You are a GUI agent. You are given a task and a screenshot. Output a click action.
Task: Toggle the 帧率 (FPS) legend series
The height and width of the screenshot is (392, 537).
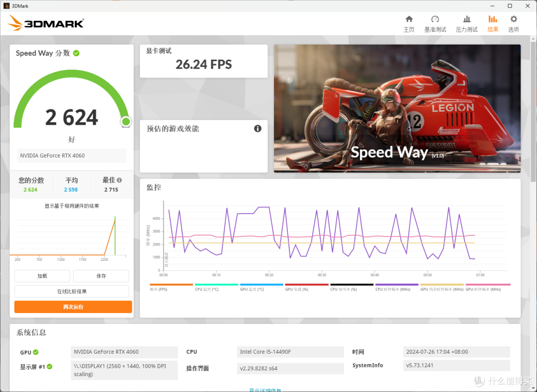171,287
